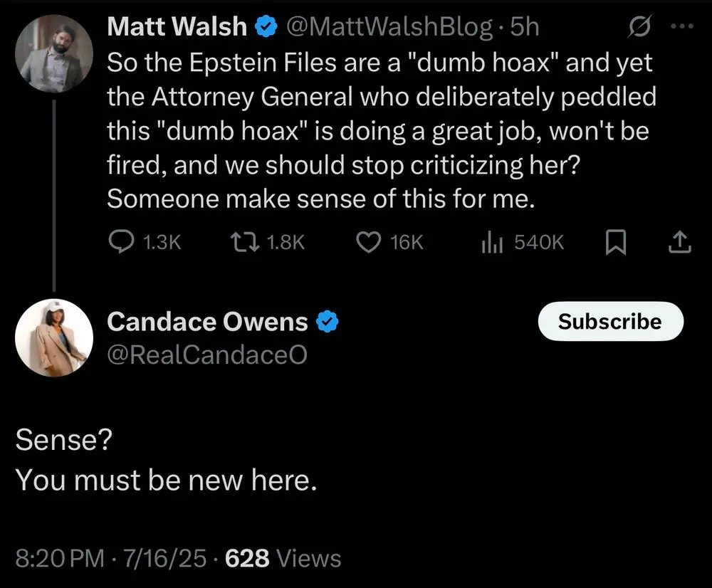Go to @RealCandaceO handle link

207,354
